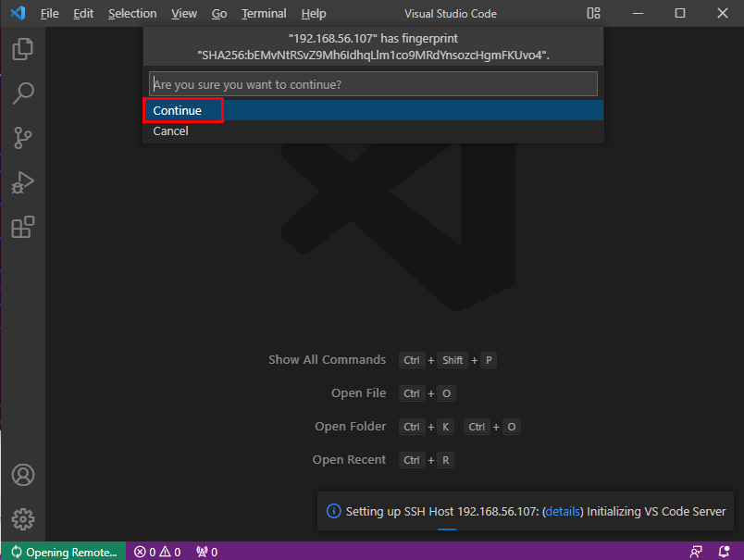The width and height of the screenshot is (744, 560).
Task: Click the 'Show All Commands' text
Action: pos(327,360)
